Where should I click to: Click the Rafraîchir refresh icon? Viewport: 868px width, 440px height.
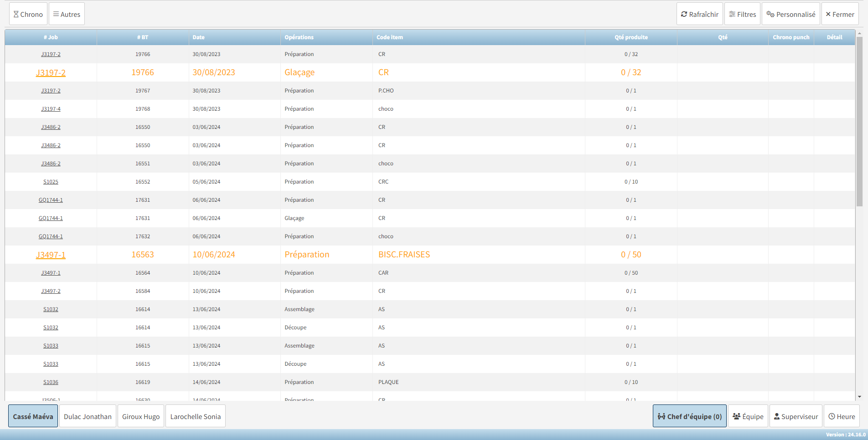click(684, 14)
